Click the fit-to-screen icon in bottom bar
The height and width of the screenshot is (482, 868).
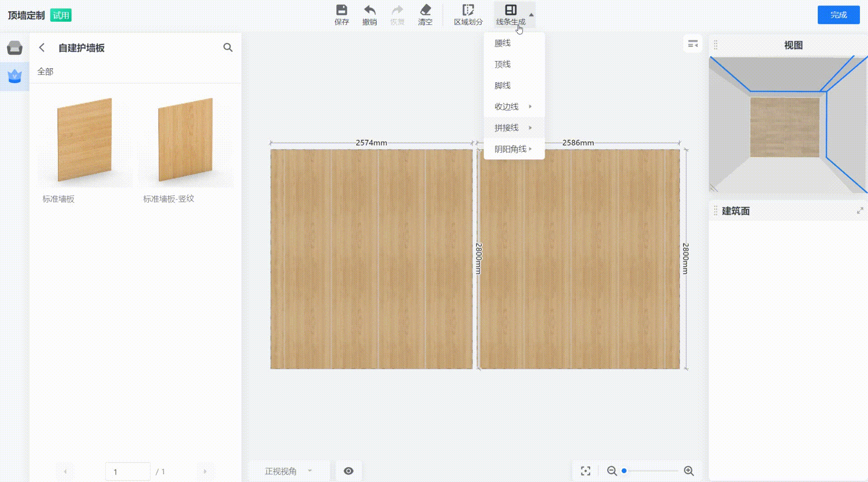pos(585,471)
